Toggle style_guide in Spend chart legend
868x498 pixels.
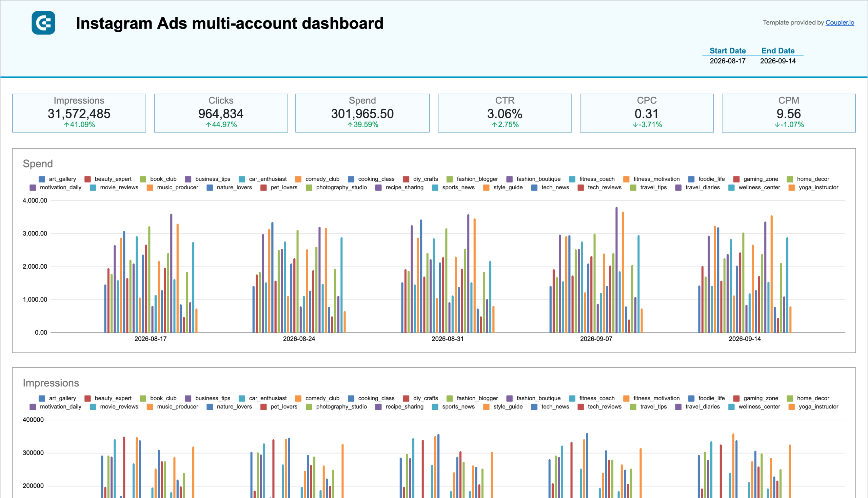point(502,188)
